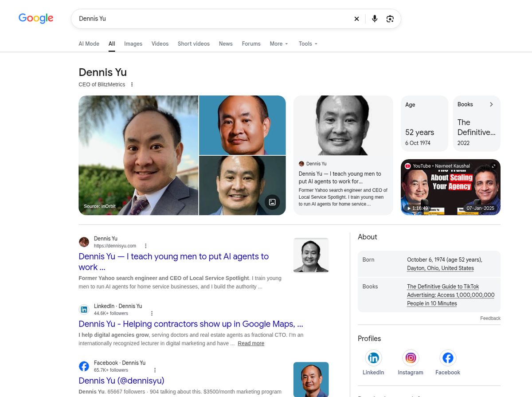Switch to AI Mode tab
532x397 pixels.
pyautogui.click(x=89, y=43)
